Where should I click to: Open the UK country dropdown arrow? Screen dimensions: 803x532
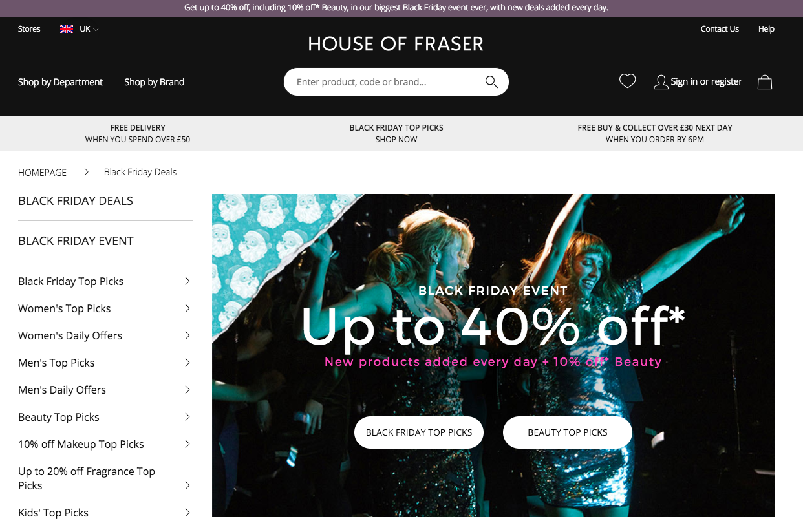click(x=96, y=29)
